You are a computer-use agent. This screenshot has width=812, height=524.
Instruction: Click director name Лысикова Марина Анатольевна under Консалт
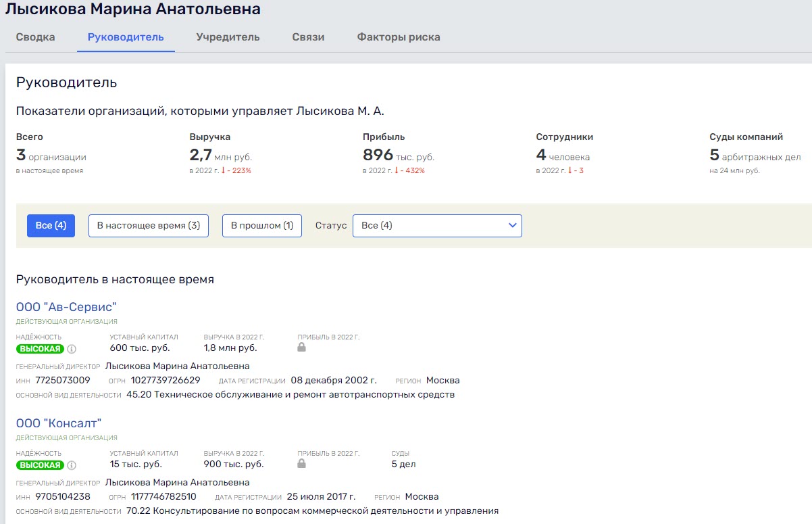tap(178, 483)
